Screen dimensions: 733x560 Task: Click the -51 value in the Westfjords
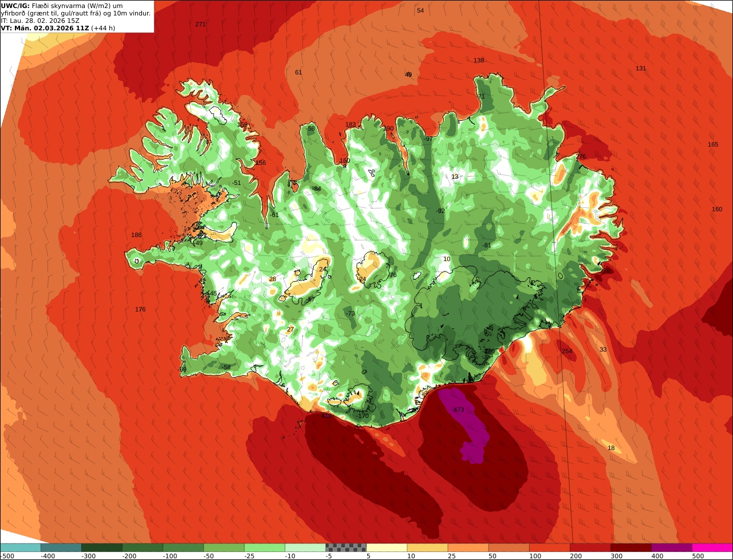pyautogui.click(x=237, y=183)
